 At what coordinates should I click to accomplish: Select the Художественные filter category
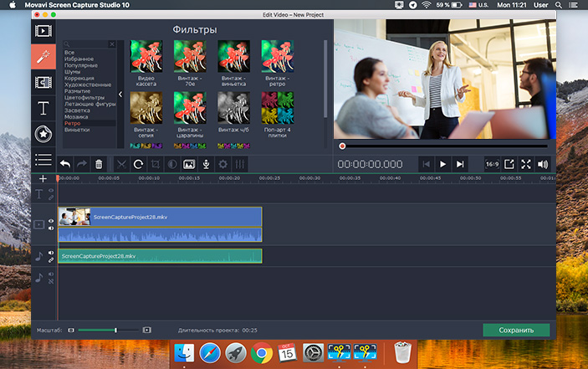click(x=88, y=85)
